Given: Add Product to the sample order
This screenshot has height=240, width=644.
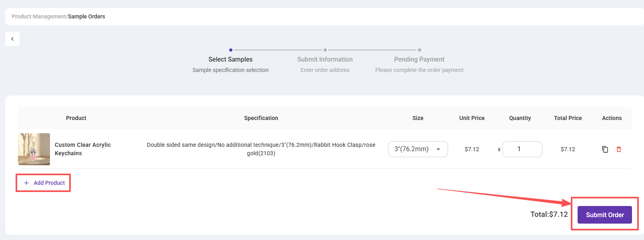Looking at the screenshot, I should pyautogui.click(x=44, y=183).
